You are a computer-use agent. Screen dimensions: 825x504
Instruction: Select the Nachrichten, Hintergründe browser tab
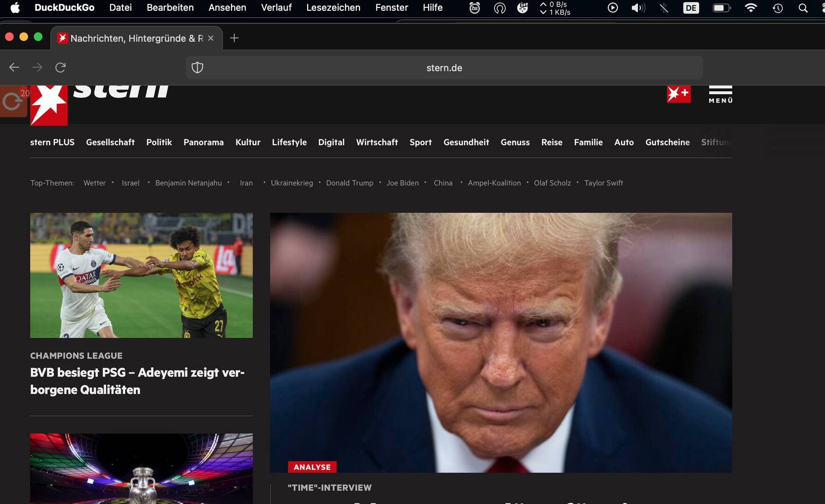coord(136,38)
